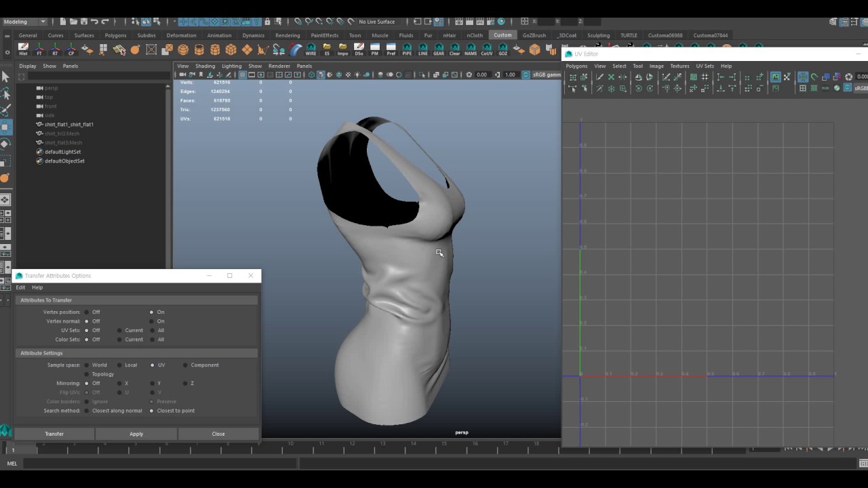Image resolution: width=868 pixels, height=488 pixels.
Task: Click the Hist shelf icon
Action: click(23, 49)
